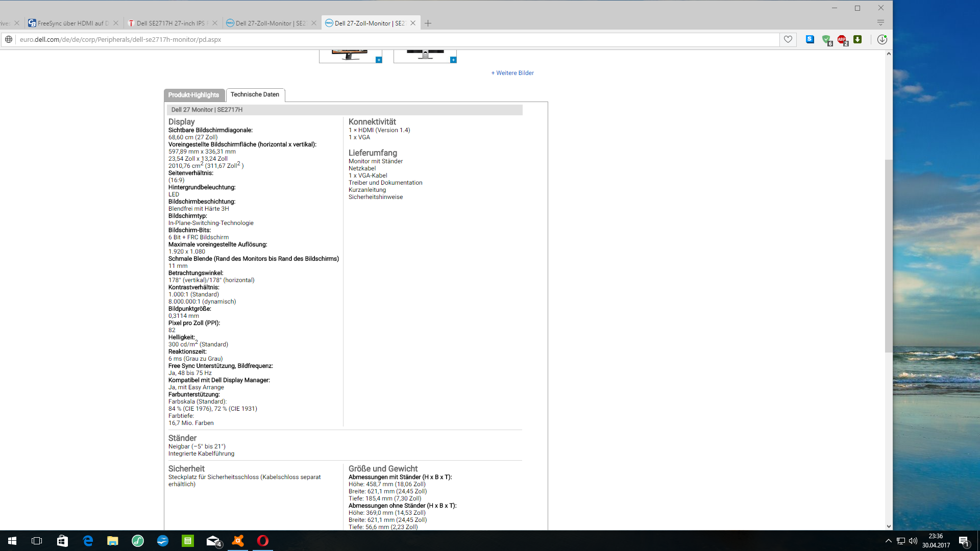Open the browser downloads circle icon

click(882, 39)
